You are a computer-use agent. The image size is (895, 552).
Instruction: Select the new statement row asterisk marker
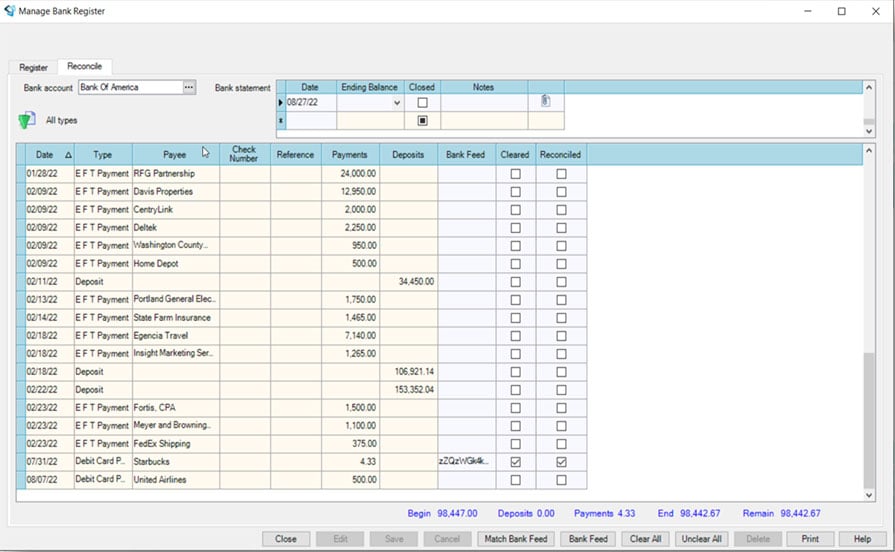(281, 120)
